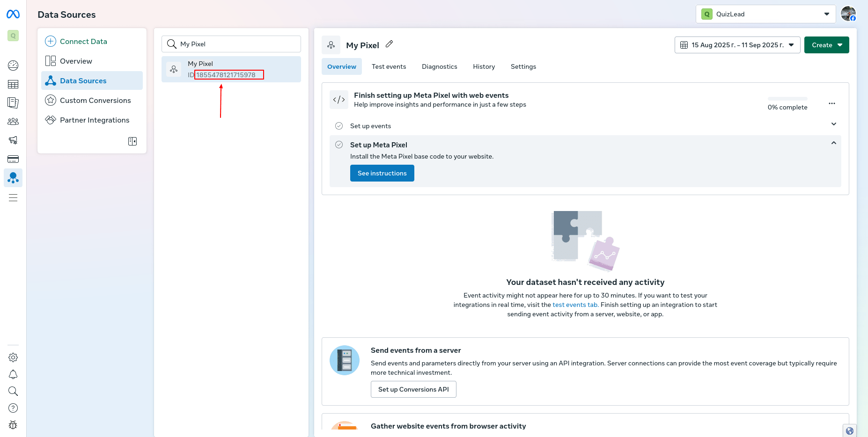The image size is (868, 437).
Task: Click the puzzle pieces illustration
Action: 585,241
